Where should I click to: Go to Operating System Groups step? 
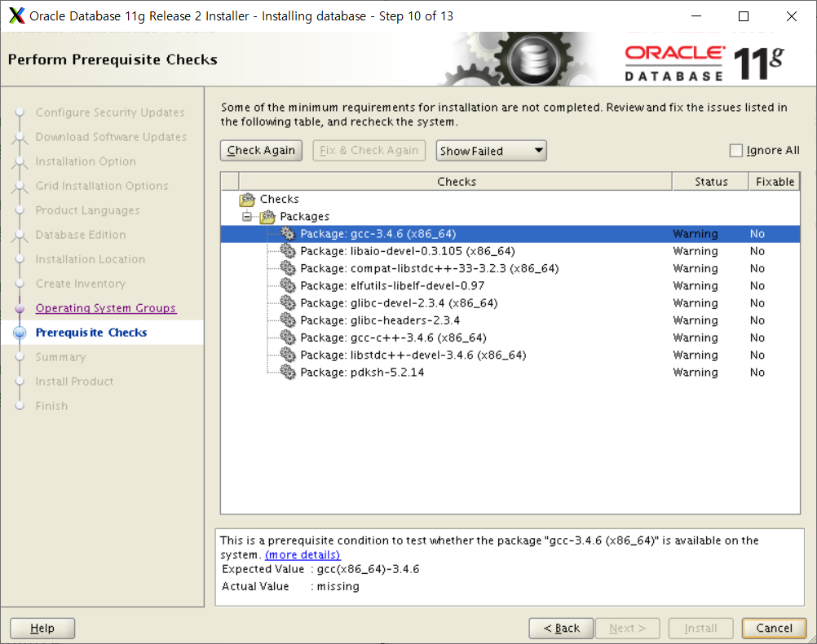pyautogui.click(x=106, y=308)
